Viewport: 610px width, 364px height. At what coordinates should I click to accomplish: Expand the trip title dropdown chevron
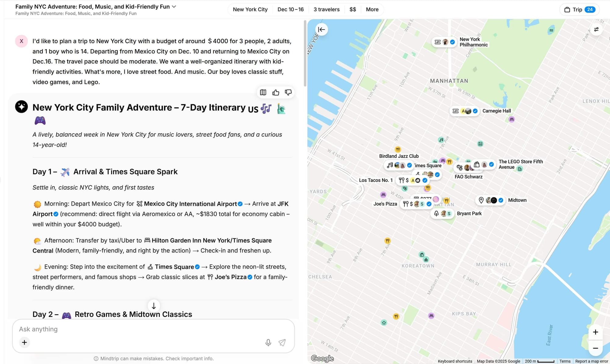[x=174, y=6]
